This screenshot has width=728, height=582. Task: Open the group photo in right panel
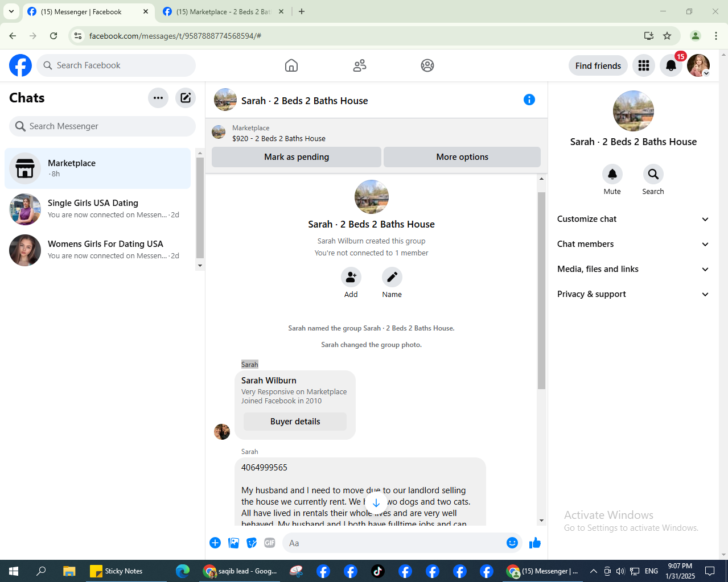[634, 111]
